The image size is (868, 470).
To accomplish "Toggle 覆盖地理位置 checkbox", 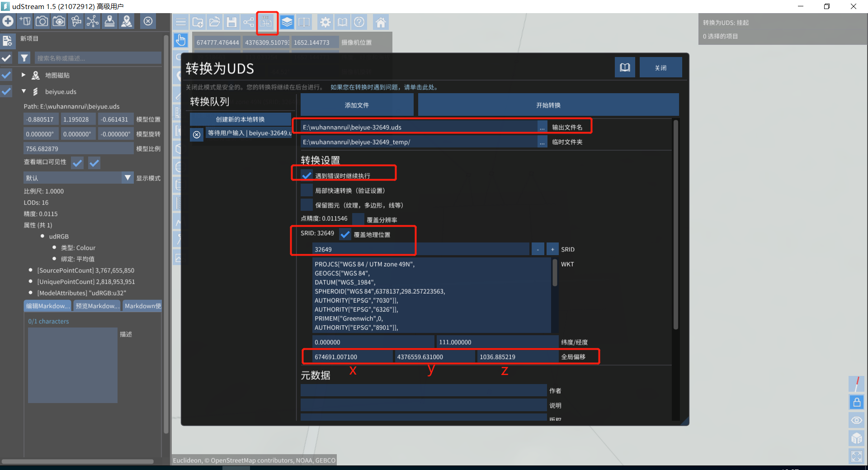I will 345,234.
